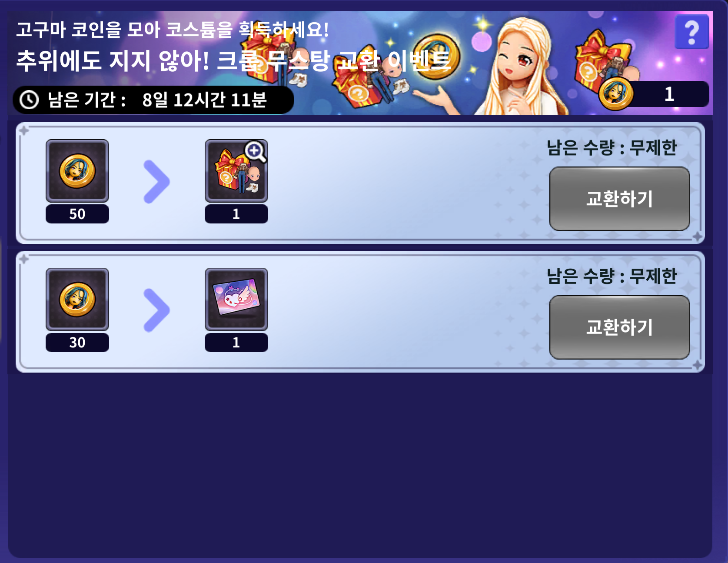Click the magnifier icon on the gift box reward
728x563 pixels.
(x=255, y=151)
